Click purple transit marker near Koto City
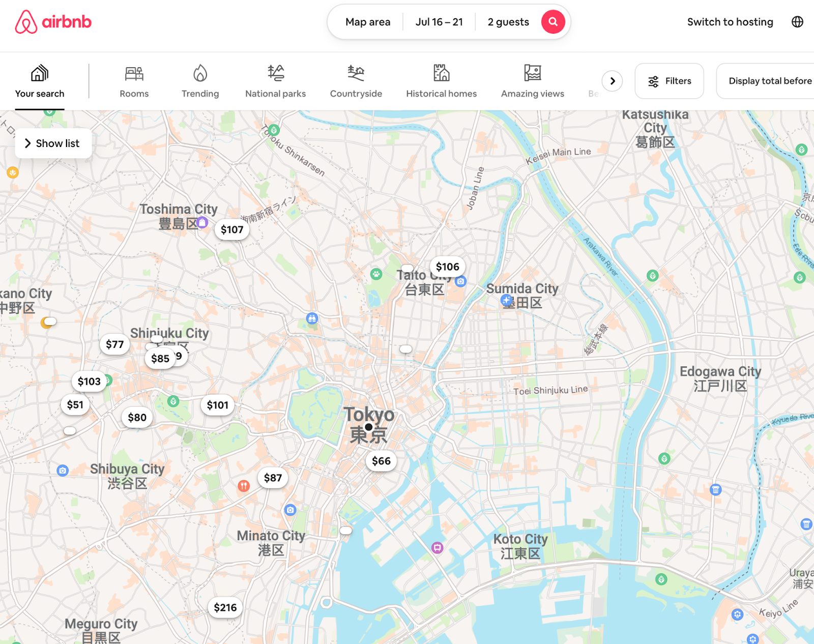 tap(437, 548)
